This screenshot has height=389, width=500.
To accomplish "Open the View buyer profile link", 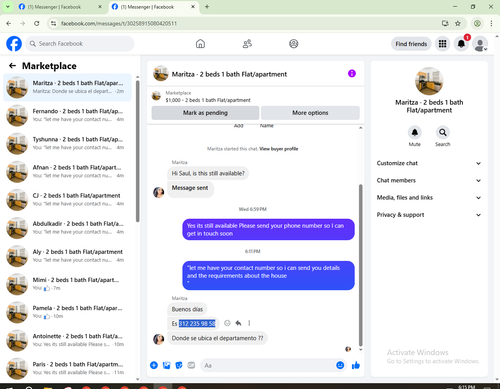I will [x=279, y=149].
